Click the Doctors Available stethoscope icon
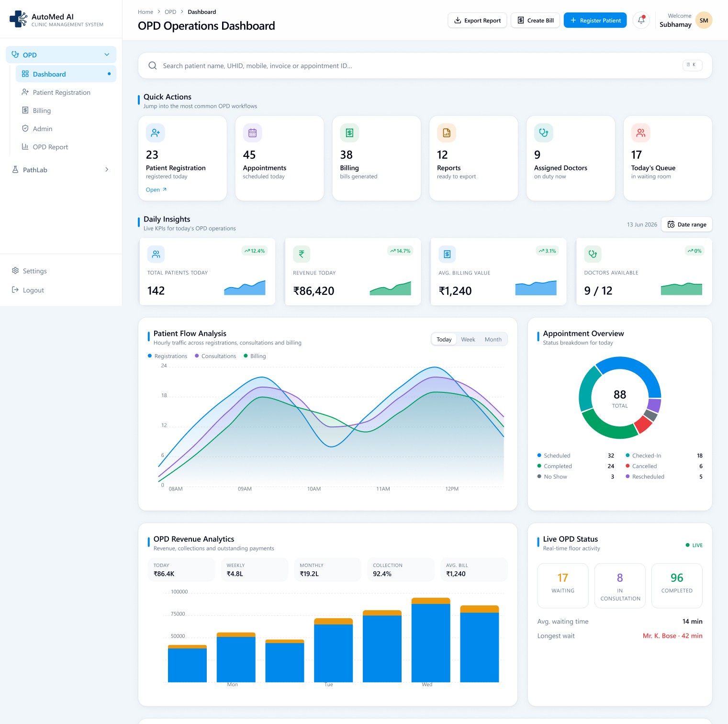 (593, 254)
